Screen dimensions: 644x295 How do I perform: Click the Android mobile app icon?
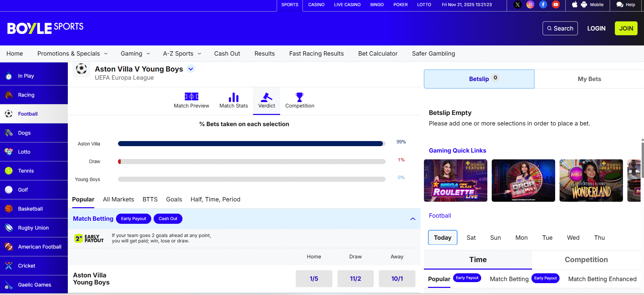click(x=584, y=5)
